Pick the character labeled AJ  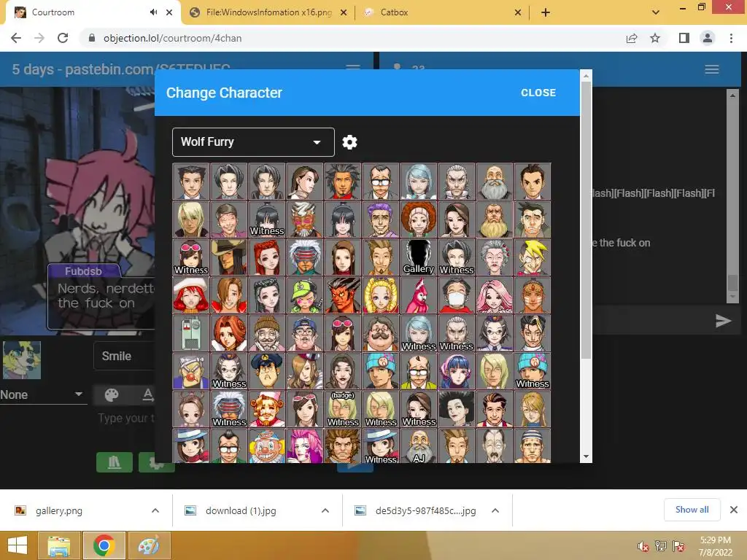[419, 446]
